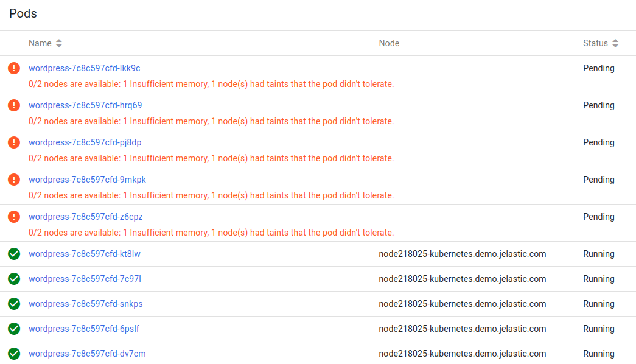Click error status icon for wordpress-7c8c597cfd-hrq69
This screenshot has width=636, height=364.
pos(14,105)
